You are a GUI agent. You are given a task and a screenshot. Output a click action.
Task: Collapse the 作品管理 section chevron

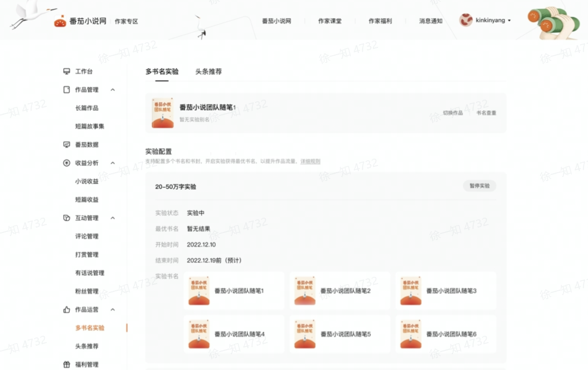tap(113, 90)
